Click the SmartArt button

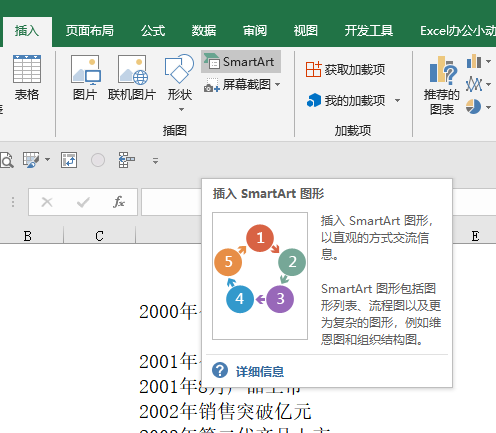pyautogui.click(x=241, y=62)
